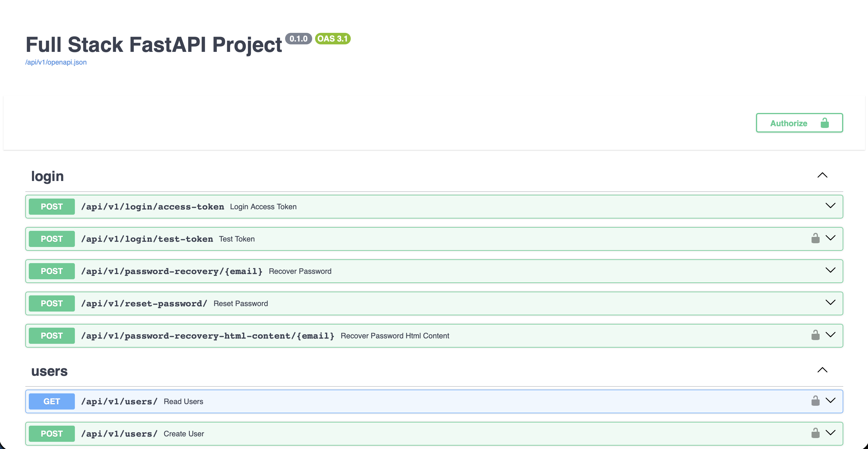Image resolution: width=868 pixels, height=449 pixels.
Task: Click the /api/v1/login/access-token path
Action: (153, 207)
